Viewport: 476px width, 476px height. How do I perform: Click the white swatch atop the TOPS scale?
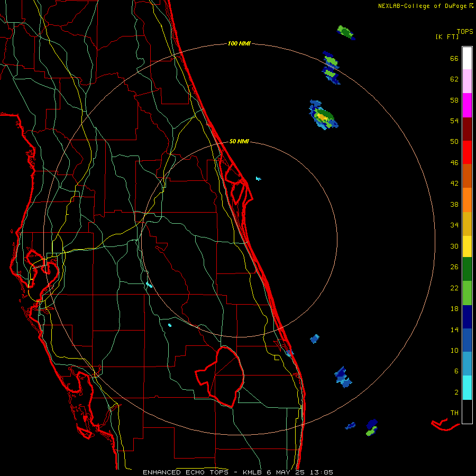467,58
